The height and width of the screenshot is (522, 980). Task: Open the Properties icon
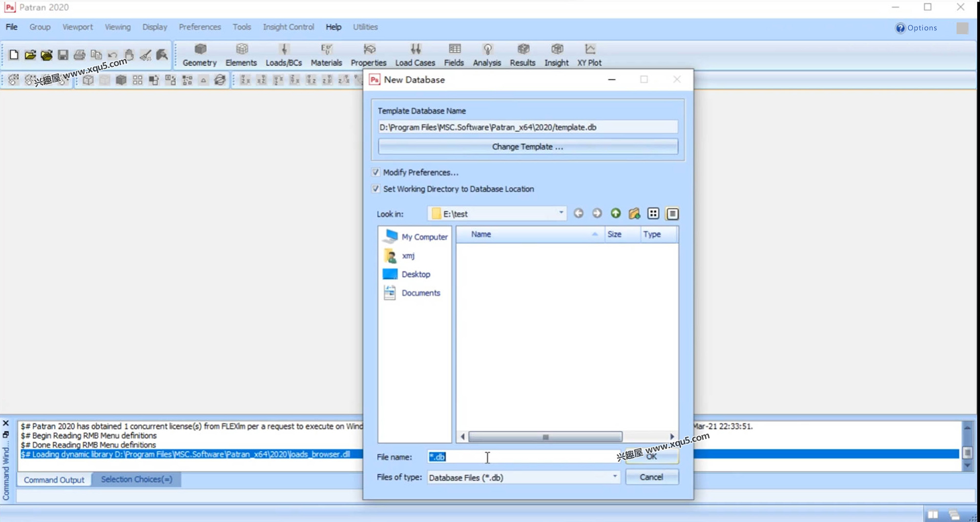coord(369,55)
